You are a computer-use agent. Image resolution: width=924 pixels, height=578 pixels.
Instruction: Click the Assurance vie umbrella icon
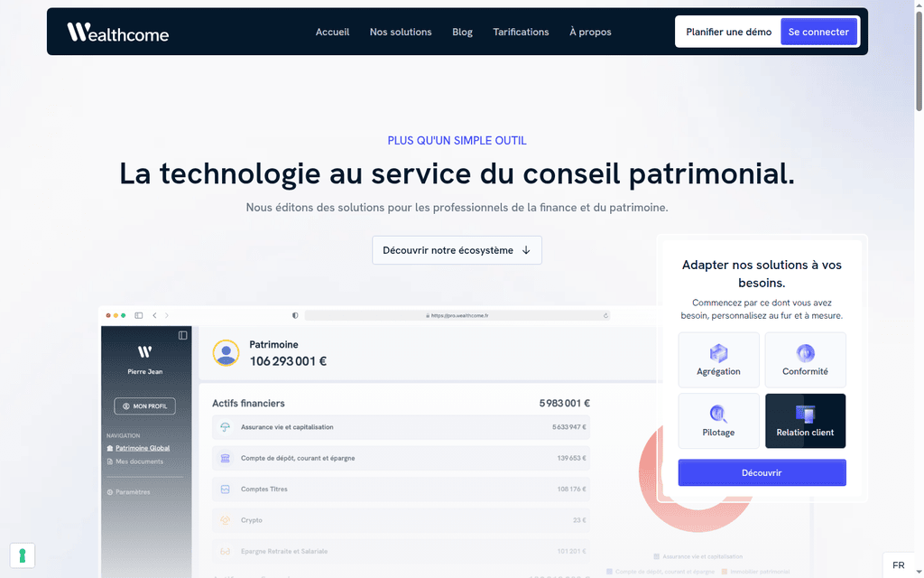pos(225,427)
